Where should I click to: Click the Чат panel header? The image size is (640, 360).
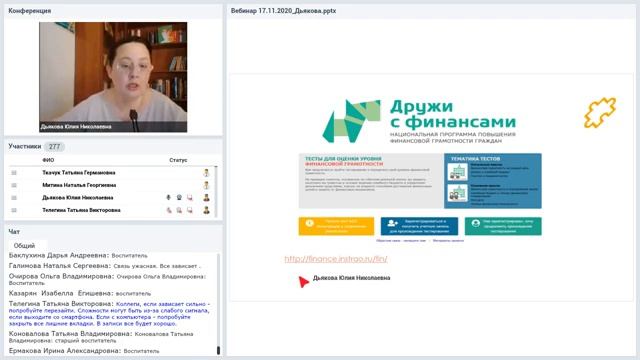click(14, 231)
